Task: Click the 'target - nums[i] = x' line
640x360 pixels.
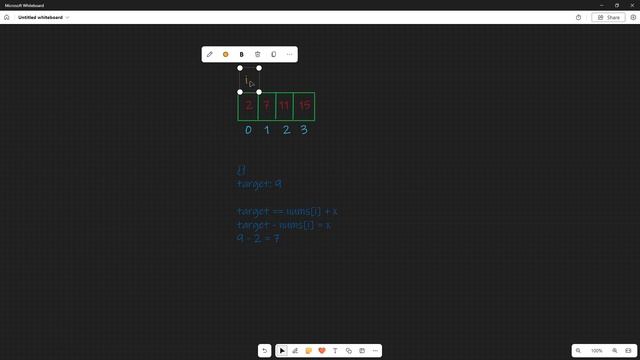Action: pyautogui.click(x=284, y=225)
